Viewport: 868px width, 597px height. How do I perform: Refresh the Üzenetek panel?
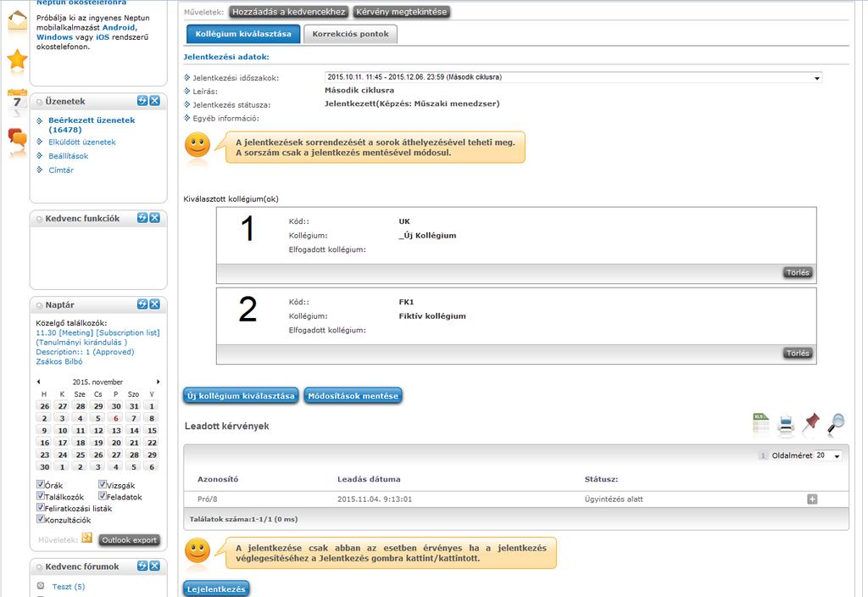click(x=142, y=101)
